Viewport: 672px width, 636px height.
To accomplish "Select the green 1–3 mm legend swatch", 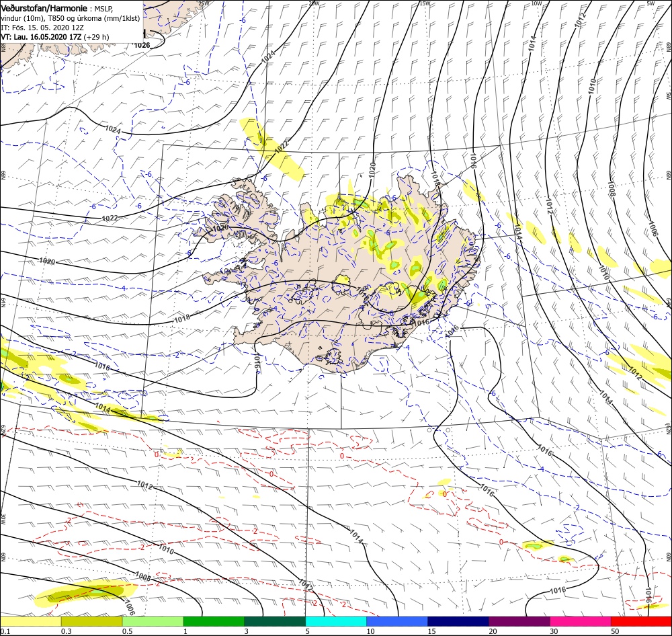I will click(x=214, y=621).
